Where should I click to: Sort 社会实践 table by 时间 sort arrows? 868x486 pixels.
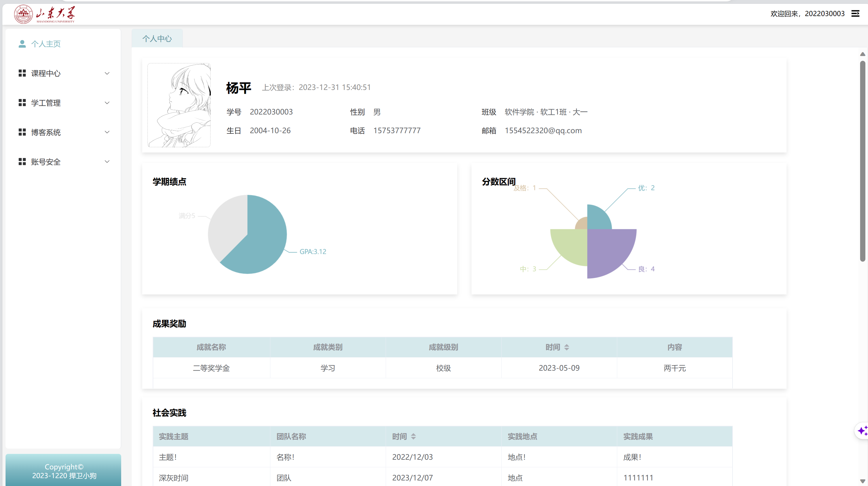click(x=413, y=436)
